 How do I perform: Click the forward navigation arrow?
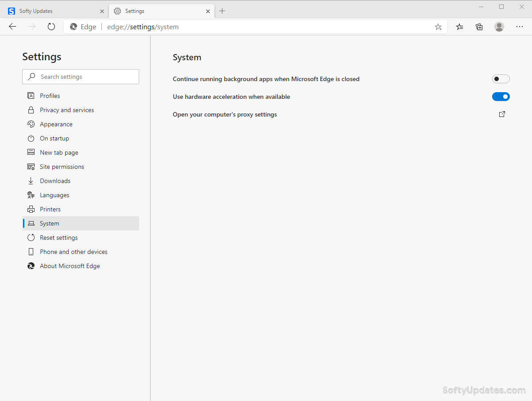[x=32, y=27]
